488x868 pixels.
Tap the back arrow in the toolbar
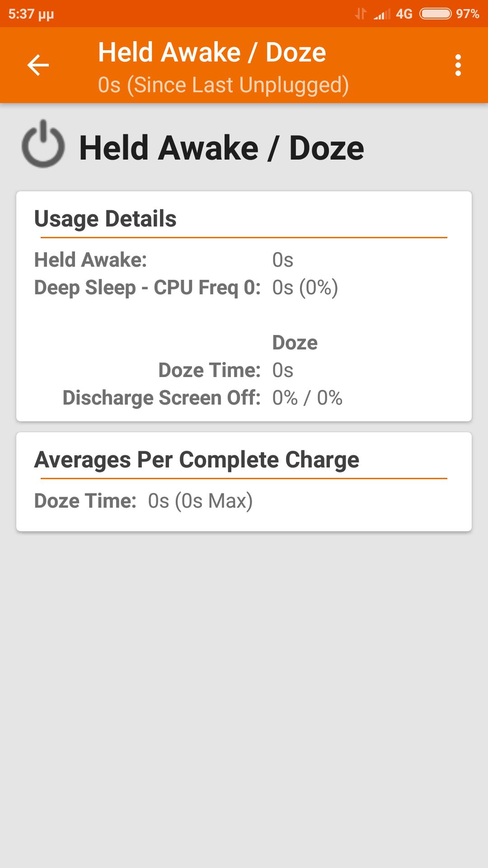(38, 65)
